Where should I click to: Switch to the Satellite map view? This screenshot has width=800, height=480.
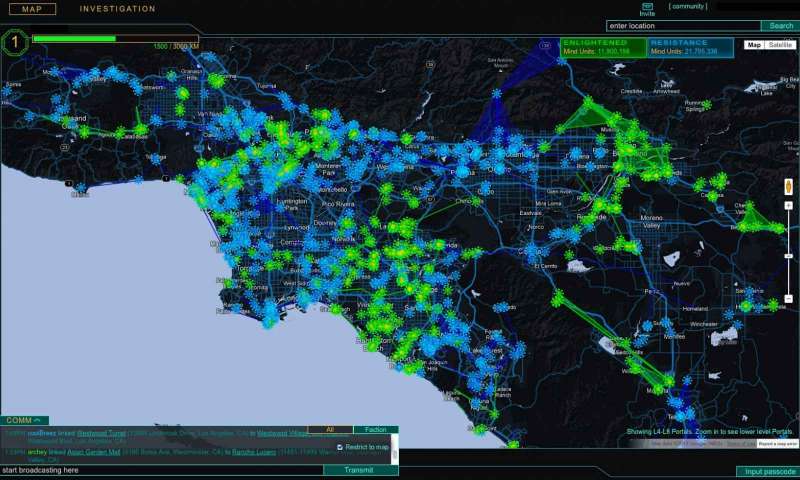[x=781, y=45]
